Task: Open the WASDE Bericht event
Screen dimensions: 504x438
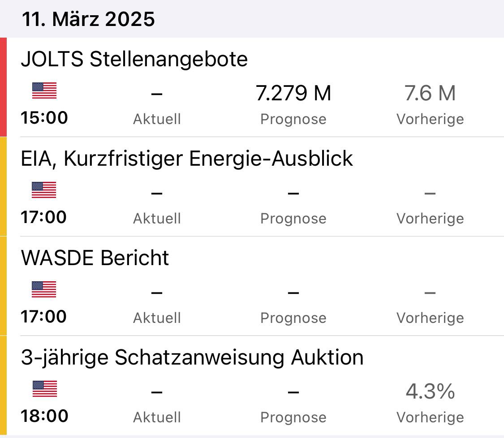Action: click(x=95, y=258)
